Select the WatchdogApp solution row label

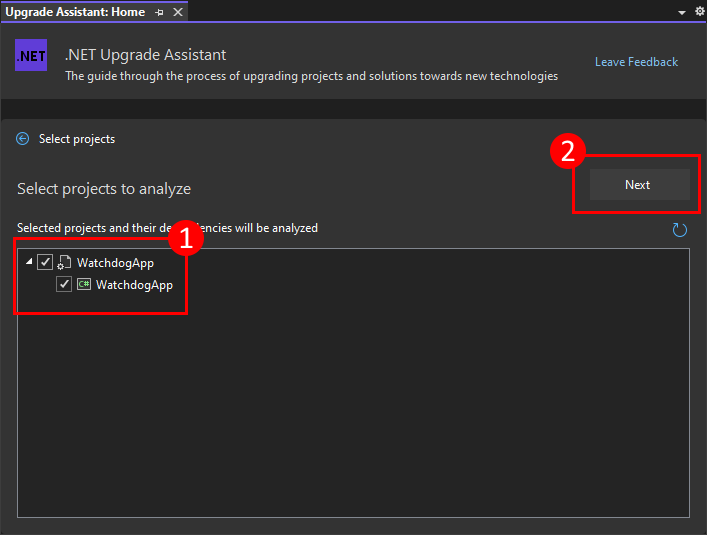(x=115, y=263)
